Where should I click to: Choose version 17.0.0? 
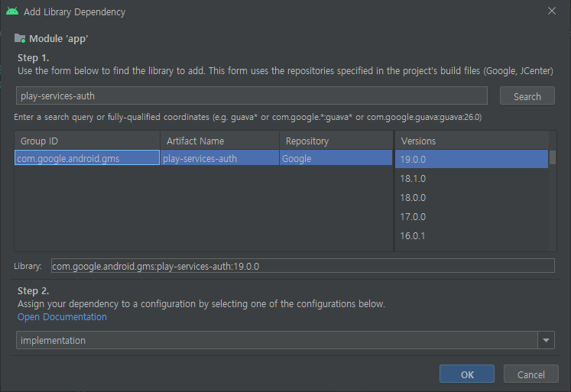472,216
